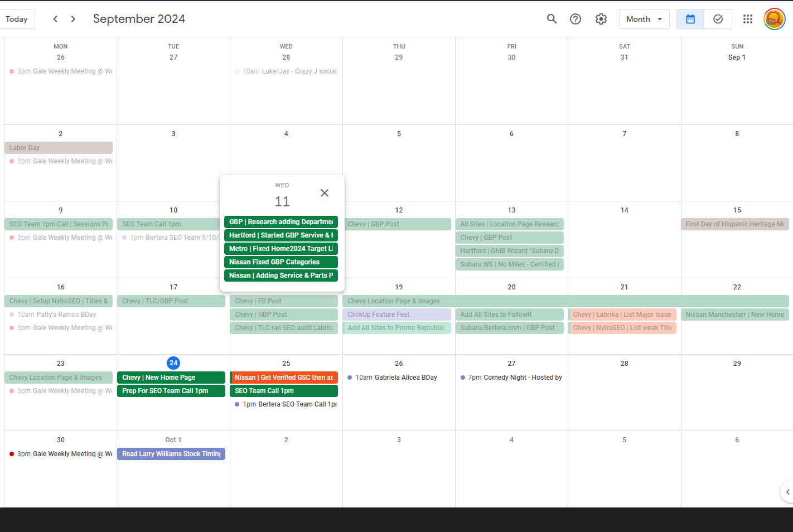This screenshot has width=793, height=532.
Task: Open Nissan Manchesterr New Home event
Action: [x=735, y=315]
